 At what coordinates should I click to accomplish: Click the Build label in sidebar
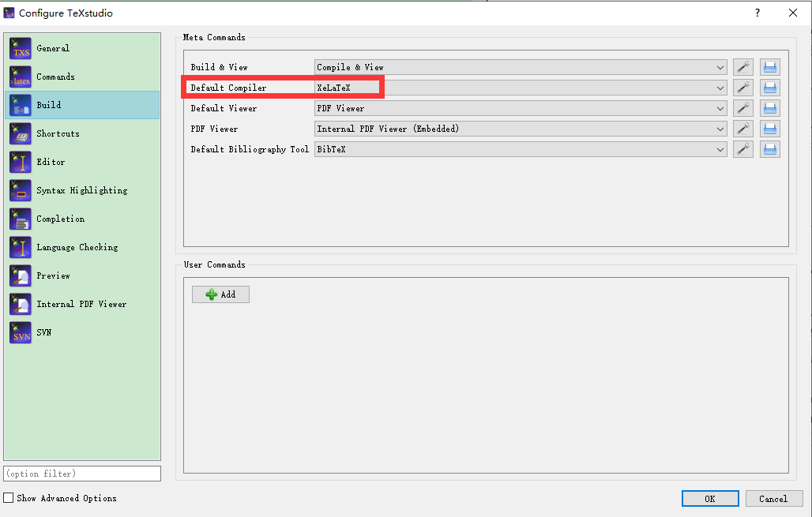49,105
